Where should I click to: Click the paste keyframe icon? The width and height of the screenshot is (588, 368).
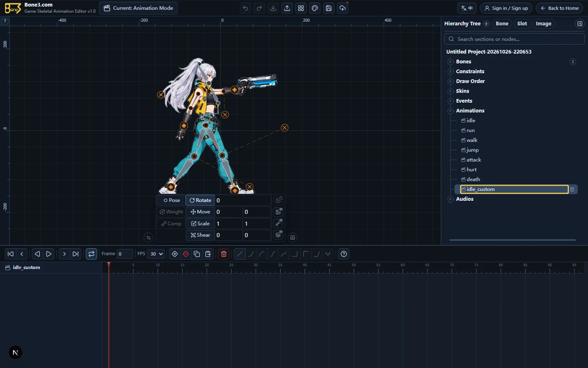pos(208,254)
